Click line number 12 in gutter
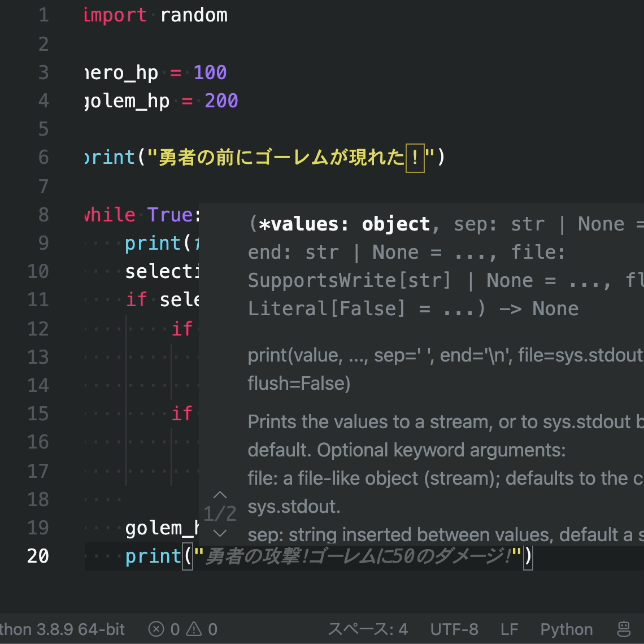Screen dimensions: 644x644 38,329
